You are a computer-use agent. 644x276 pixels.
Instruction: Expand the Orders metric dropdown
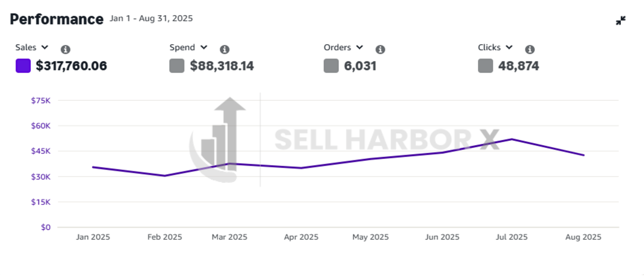[359, 47]
